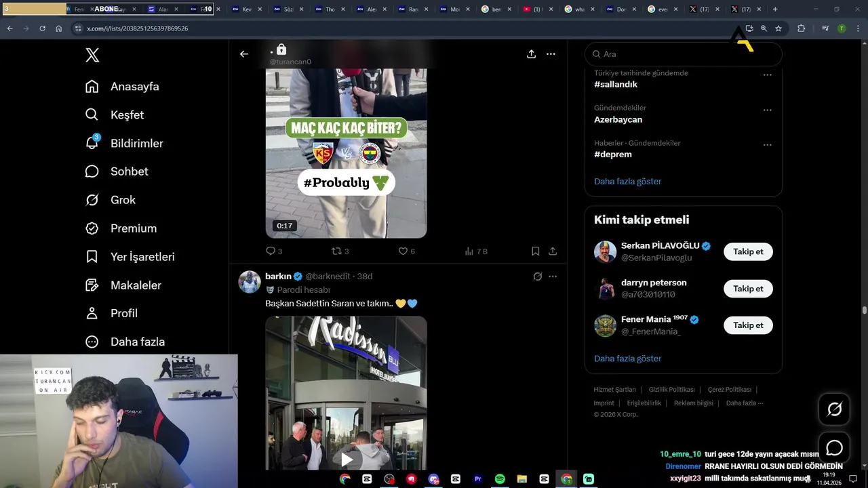Show more follow suggestions

pos(628,359)
